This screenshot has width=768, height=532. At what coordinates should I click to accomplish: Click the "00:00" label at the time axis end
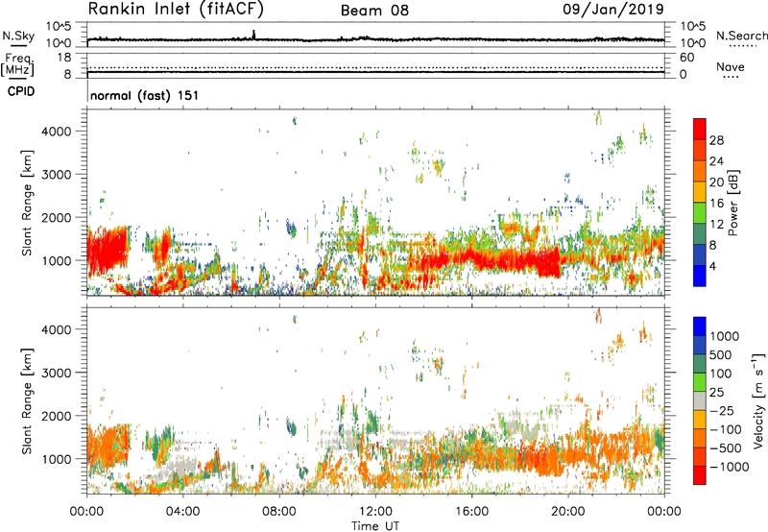pyautogui.click(x=664, y=512)
